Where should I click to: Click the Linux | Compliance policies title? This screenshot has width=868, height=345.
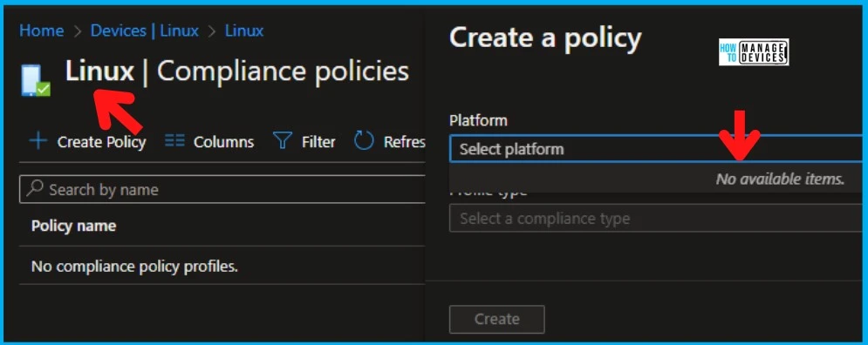coord(237,71)
